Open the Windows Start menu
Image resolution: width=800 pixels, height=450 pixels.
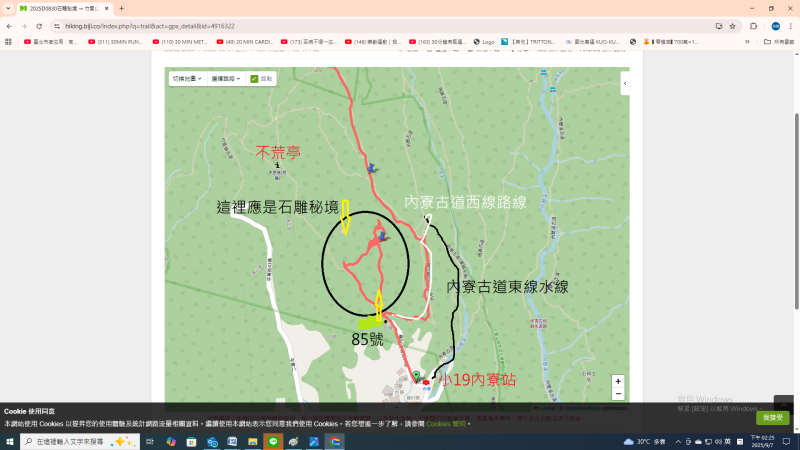9,441
